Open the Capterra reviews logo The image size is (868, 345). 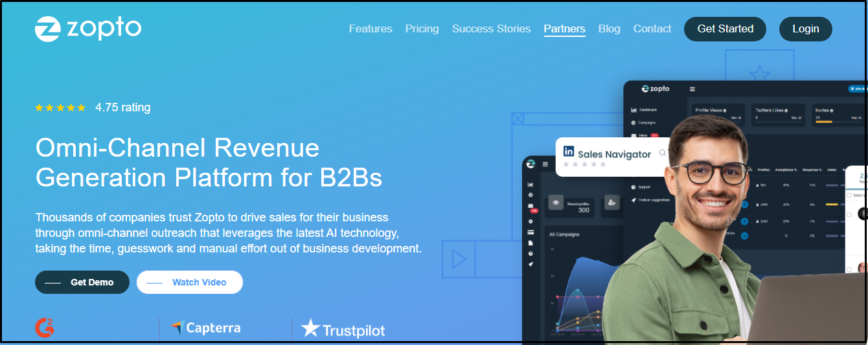[x=205, y=328]
